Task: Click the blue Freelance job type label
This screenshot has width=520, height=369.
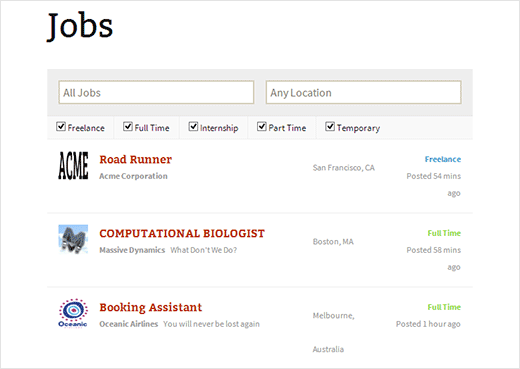Action: click(x=443, y=159)
